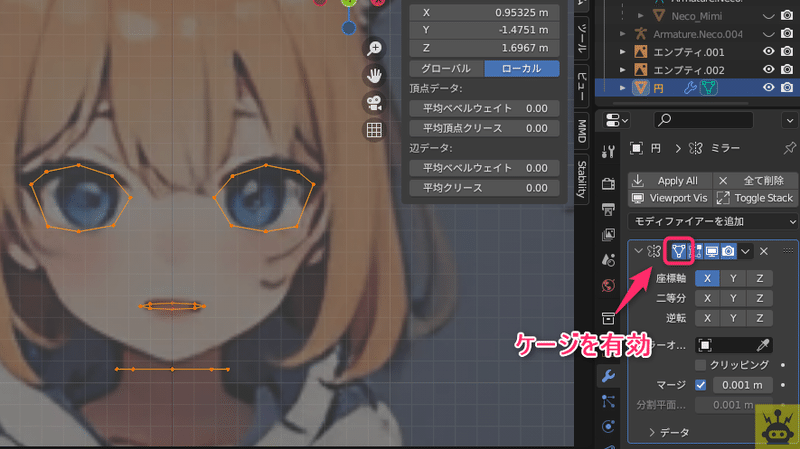
Task: Open mirror modifier extra options dropdown arrow
Action: tap(745, 251)
